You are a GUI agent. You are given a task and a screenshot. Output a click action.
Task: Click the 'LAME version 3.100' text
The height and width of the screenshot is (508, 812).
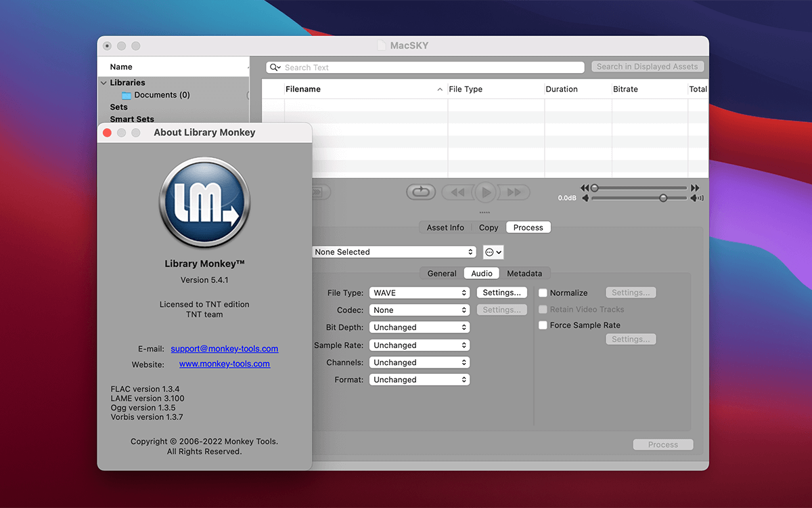pos(148,399)
